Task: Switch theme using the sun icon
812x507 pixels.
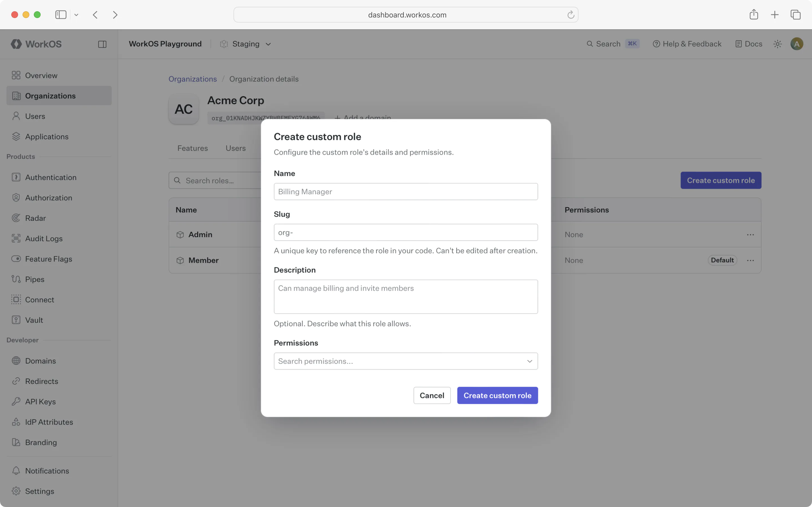Action: 777,44
